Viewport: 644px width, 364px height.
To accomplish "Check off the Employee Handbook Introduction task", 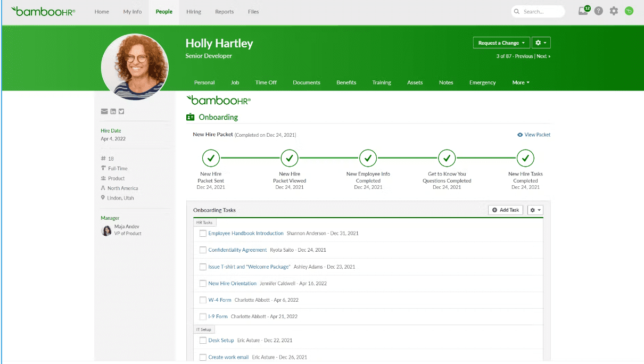I will 203,233.
